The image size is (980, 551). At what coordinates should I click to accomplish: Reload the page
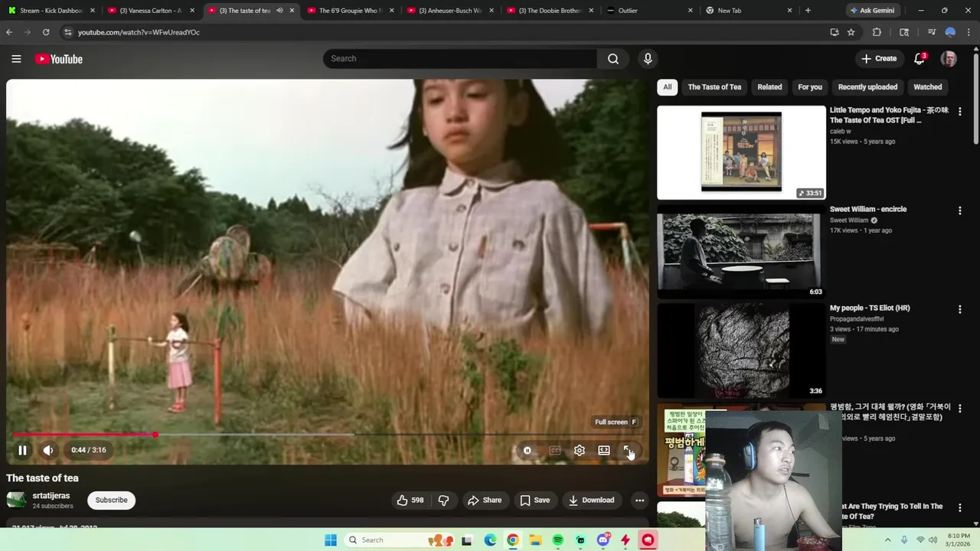coord(46,32)
